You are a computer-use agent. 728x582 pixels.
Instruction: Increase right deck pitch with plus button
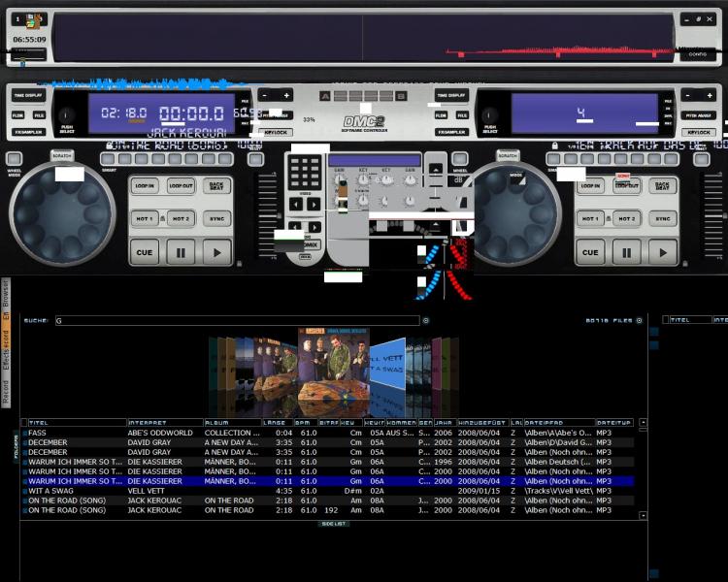(x=710, y=96)
